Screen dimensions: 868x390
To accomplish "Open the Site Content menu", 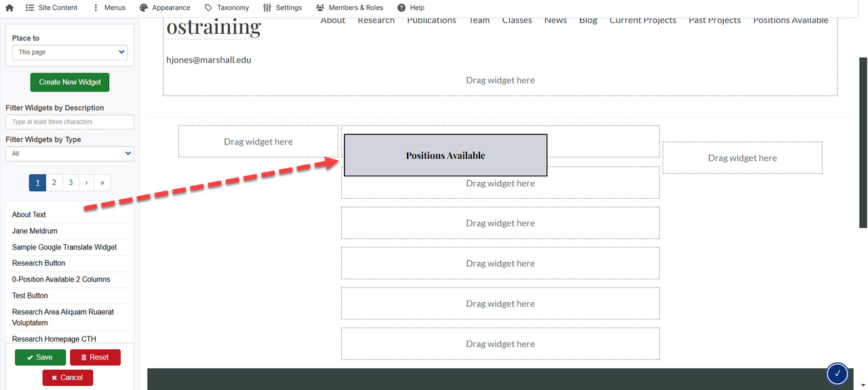I will (52, 7).
